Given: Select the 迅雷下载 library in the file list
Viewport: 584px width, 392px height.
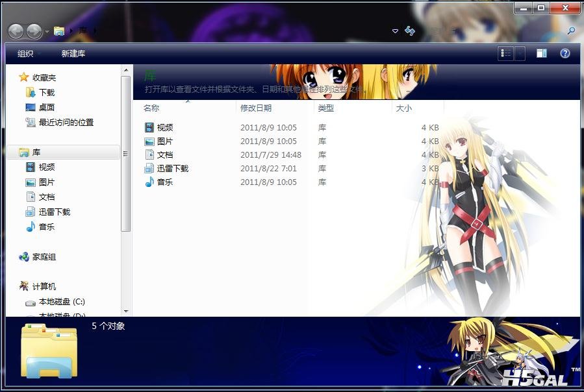Looking at the screenshot, I should (x=173, y=169).
